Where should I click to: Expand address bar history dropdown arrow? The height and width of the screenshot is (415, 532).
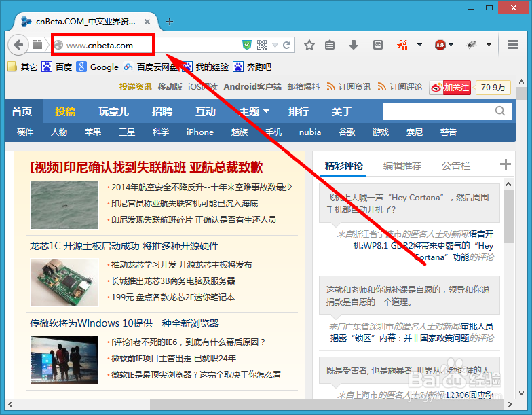(x=275, y=45)
